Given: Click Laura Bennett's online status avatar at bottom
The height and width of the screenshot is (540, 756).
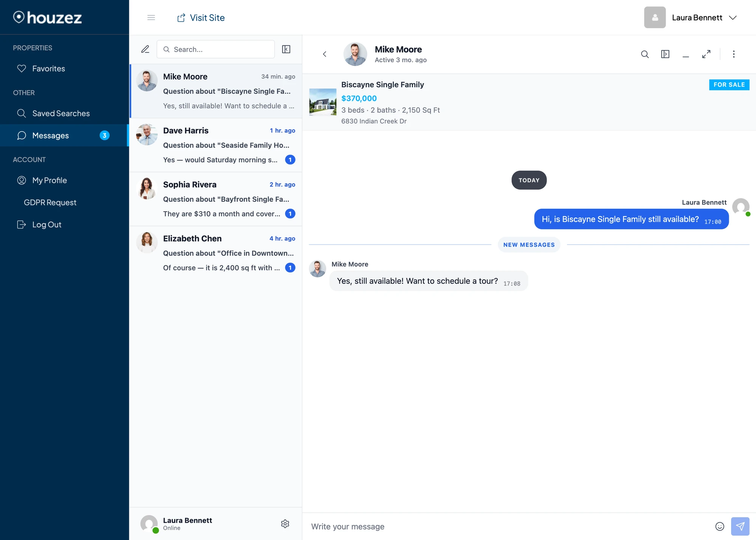Looking at the screenshot, I should point(149,524).
